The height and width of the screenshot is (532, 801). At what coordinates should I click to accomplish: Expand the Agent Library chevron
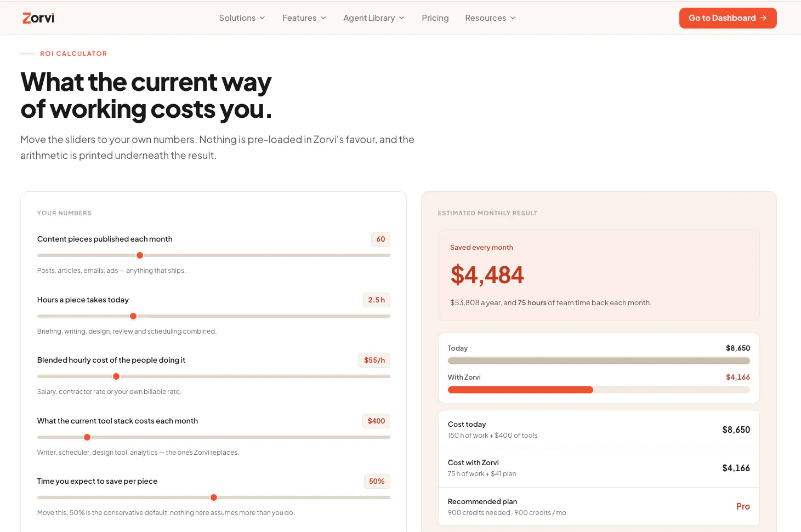[x=402, y=18]
